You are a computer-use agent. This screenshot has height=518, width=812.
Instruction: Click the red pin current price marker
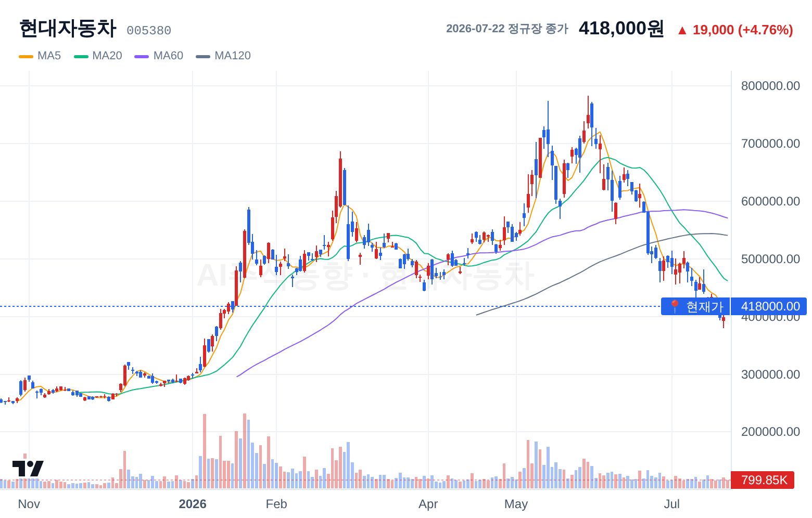pos(675,306)
